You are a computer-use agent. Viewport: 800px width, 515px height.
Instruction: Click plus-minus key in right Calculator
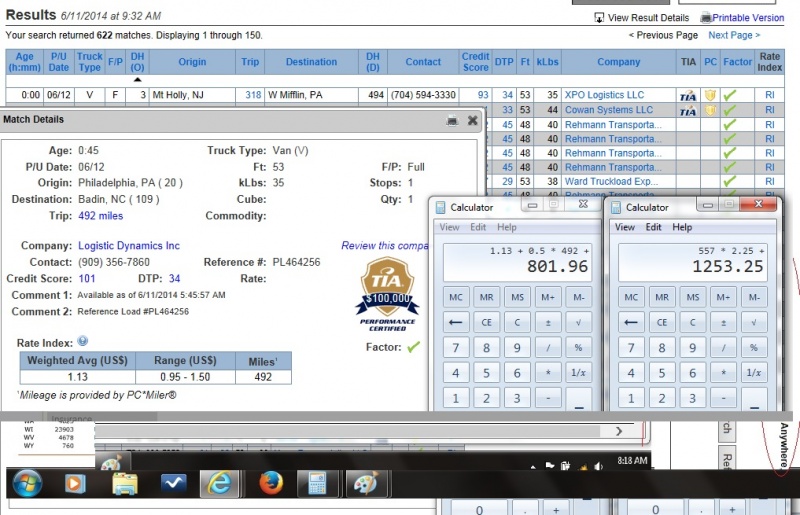723,322
